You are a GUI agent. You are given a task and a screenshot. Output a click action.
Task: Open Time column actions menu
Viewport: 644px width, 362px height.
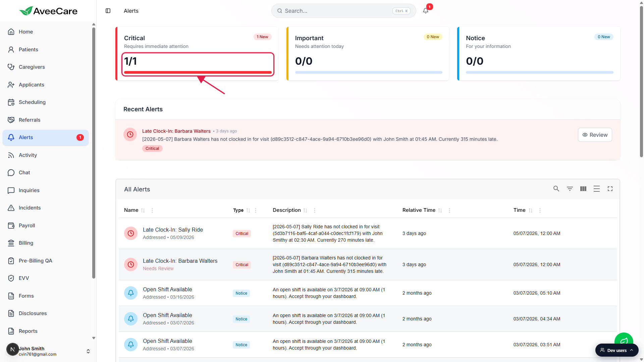(x=540, y=210)
